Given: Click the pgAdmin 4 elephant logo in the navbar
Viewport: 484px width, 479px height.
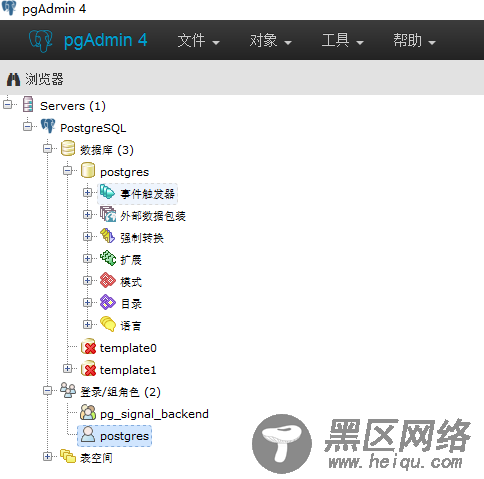Looking at the screenshot, I should pyautogui.click(x=41, y=41).
